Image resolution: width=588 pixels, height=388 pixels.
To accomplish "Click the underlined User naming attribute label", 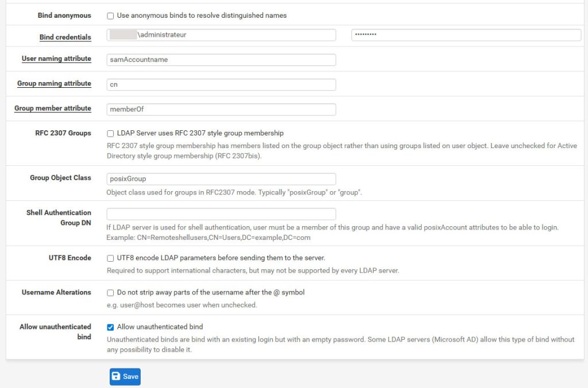I will point(56,59).
